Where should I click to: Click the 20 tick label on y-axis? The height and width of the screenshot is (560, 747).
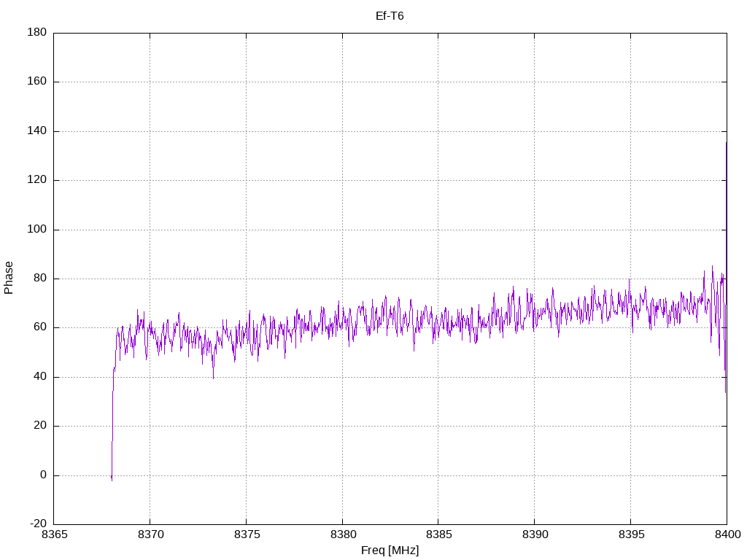(x=40, y=426)
